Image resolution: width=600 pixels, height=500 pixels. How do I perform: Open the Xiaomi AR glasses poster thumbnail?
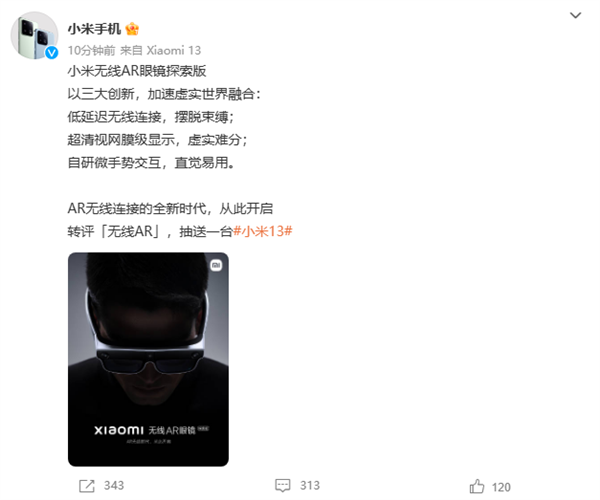(148, 359)
